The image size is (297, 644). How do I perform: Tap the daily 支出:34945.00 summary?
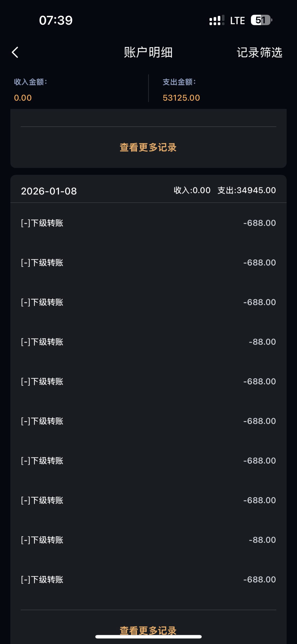[x=247, y=190]
